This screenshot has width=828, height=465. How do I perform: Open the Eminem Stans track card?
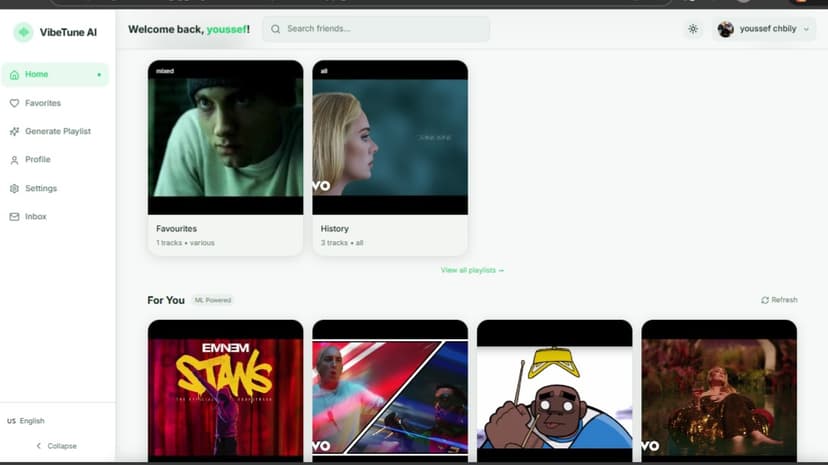[225, 391]
